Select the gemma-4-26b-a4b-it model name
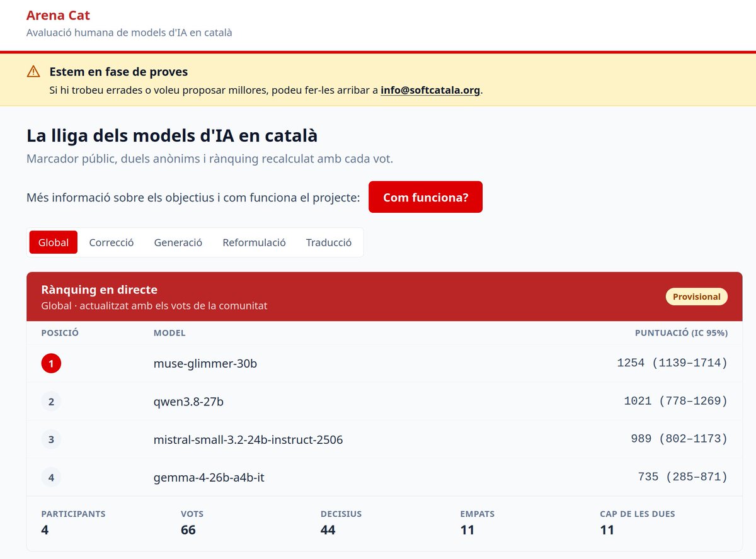This screenshot has height=559, width=756. [x=209, y=477]
